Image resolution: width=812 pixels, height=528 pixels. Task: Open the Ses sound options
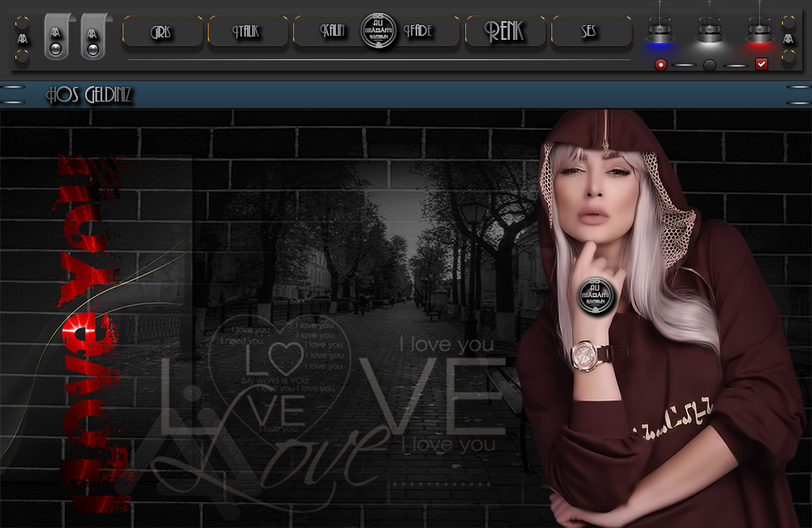tap(590, 32)
